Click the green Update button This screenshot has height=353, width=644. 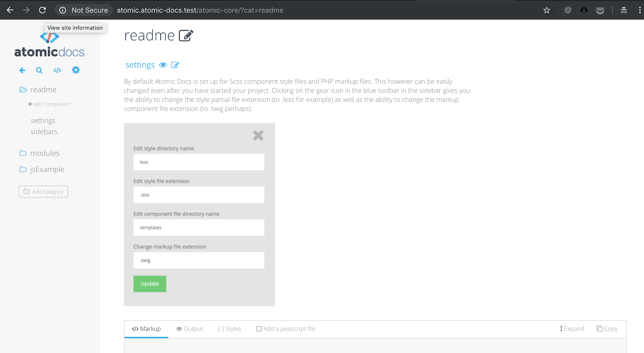tap(150, 284)
